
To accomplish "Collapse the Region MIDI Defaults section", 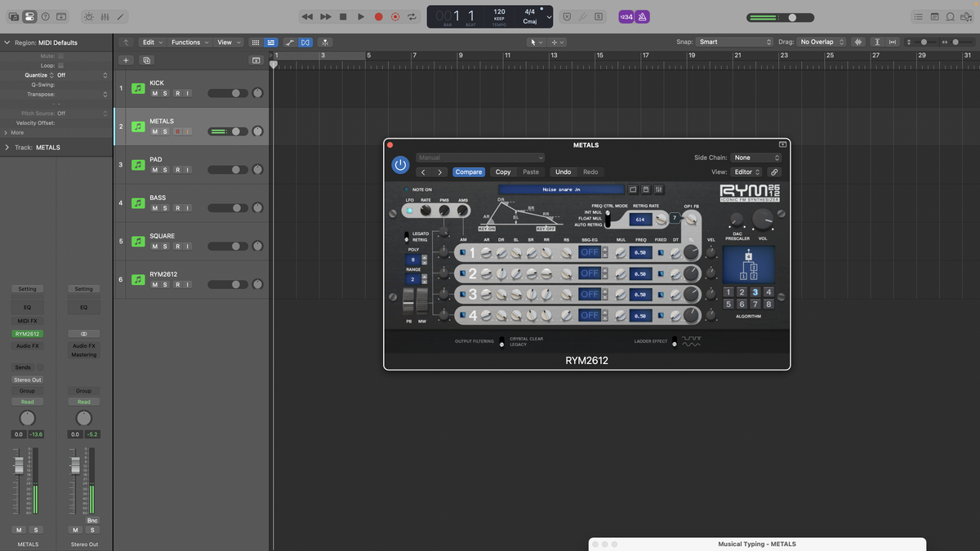I will tap(7, 42).
